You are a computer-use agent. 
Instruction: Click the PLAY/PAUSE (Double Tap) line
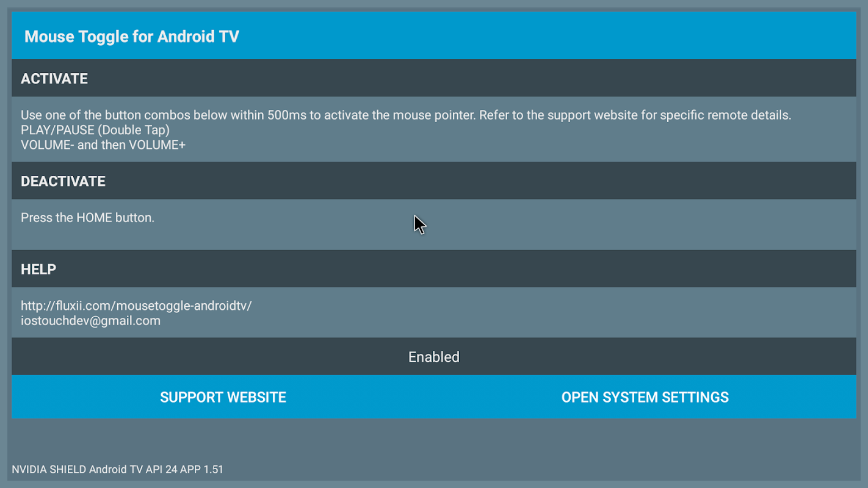click(95, 130)
